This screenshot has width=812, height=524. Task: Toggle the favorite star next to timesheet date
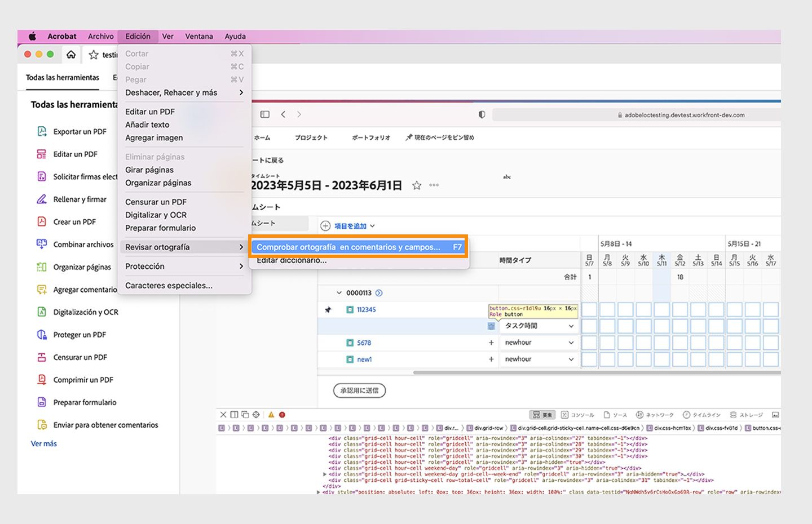pyautogui.click(x=417, y=185)
